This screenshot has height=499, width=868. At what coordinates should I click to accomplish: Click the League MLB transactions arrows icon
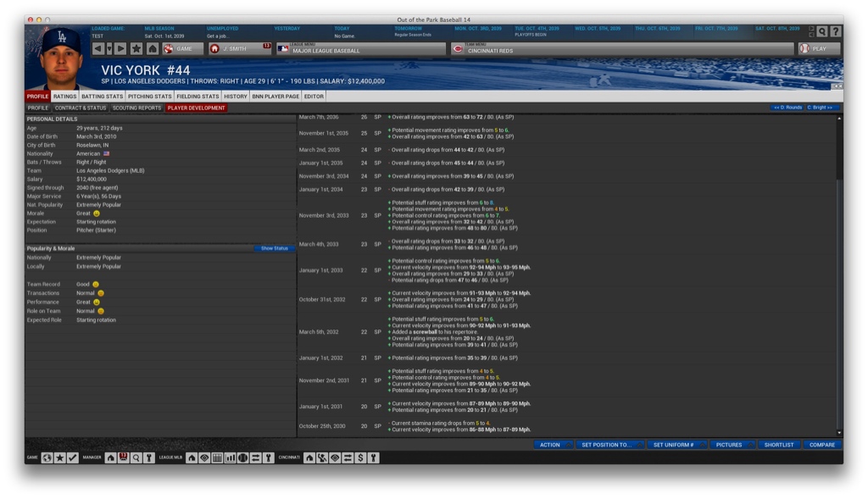(255, 458)
